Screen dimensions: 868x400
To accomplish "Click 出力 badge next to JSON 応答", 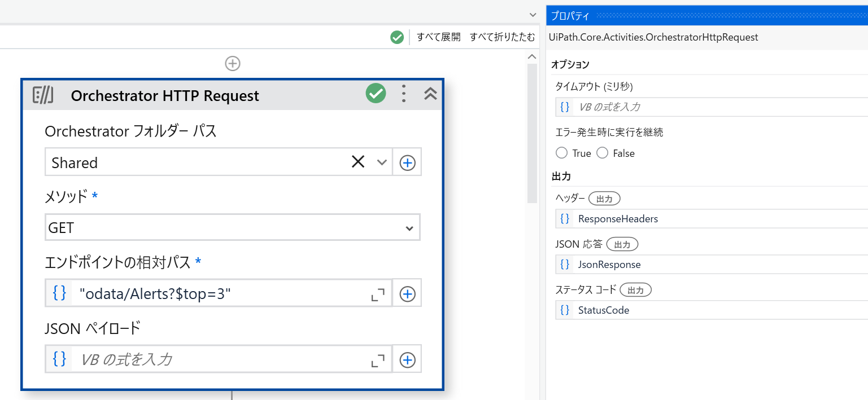I will (622, 244).
